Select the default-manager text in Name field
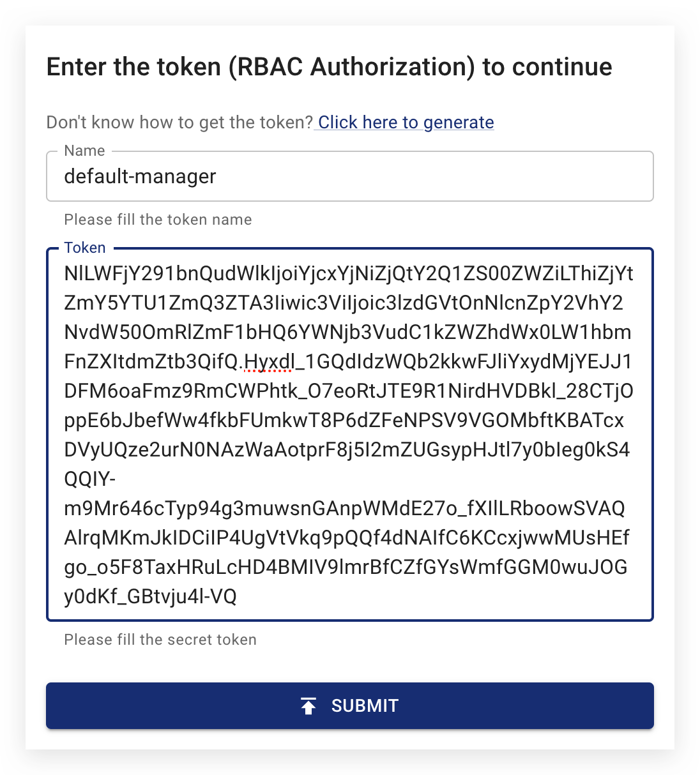700x775 pixels. coord(139,177)
